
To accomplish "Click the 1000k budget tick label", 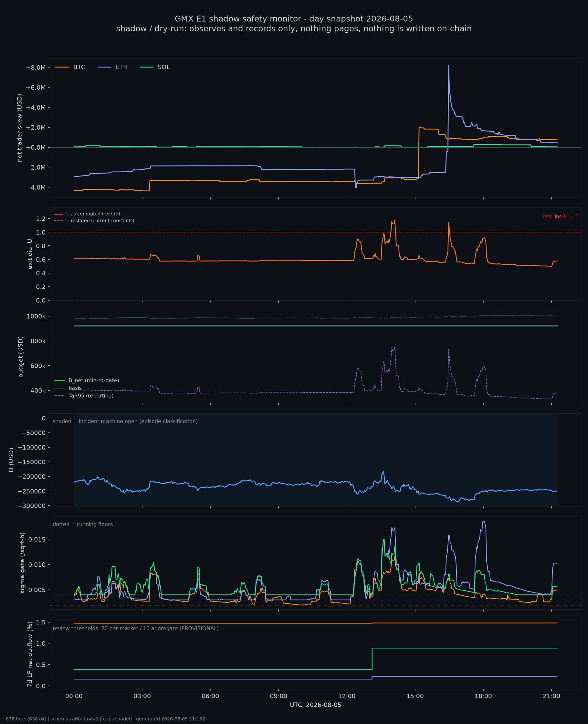I will click(x=36, y=316).
